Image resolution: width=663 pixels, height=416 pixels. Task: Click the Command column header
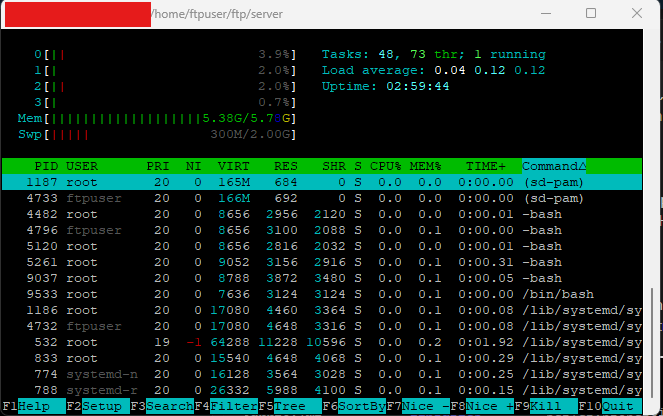pos(554,166)
